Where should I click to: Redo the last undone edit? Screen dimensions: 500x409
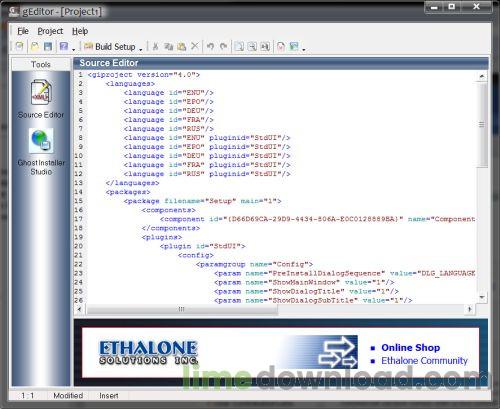223,46
